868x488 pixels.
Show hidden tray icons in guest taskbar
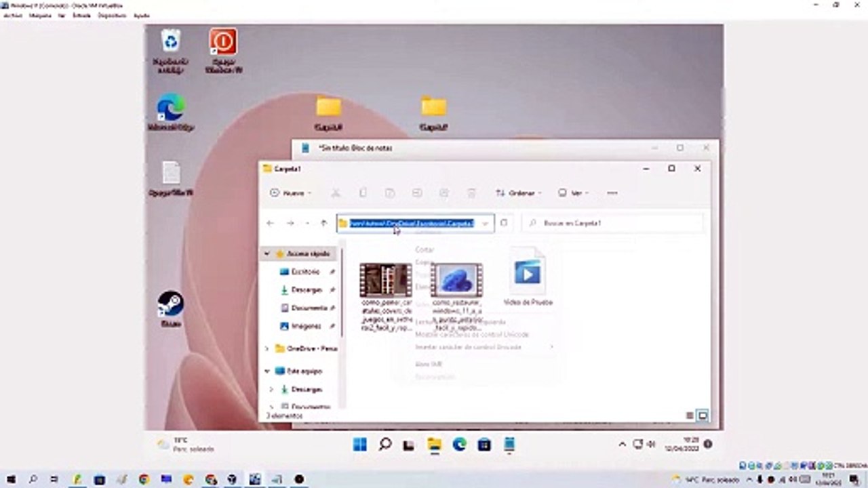pos(623,445)
